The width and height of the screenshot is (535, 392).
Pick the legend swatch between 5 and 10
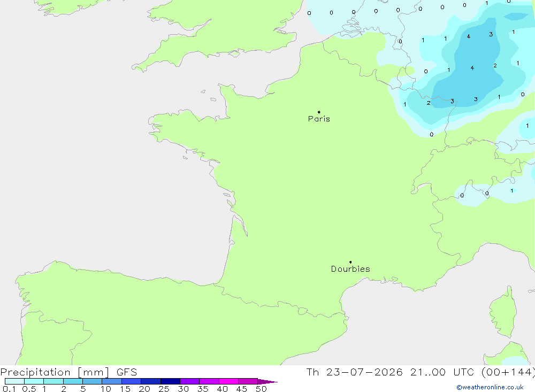(93, 381)
